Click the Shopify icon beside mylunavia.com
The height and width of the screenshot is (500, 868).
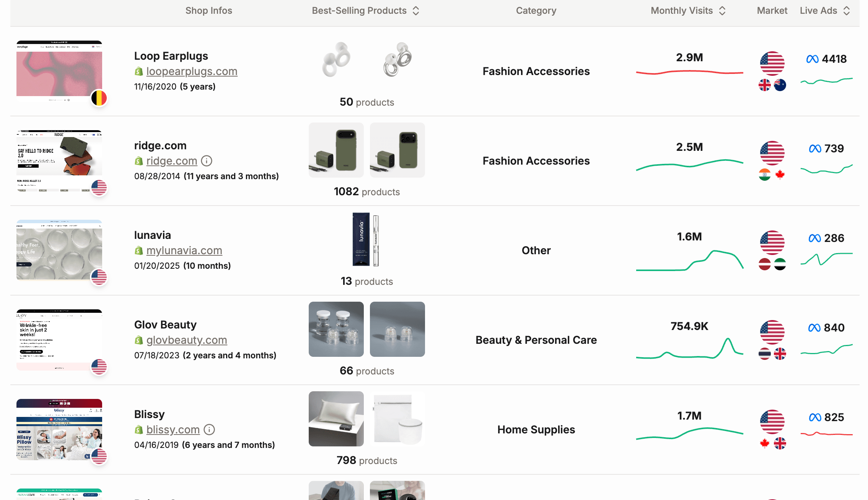(x=139, y=251)
